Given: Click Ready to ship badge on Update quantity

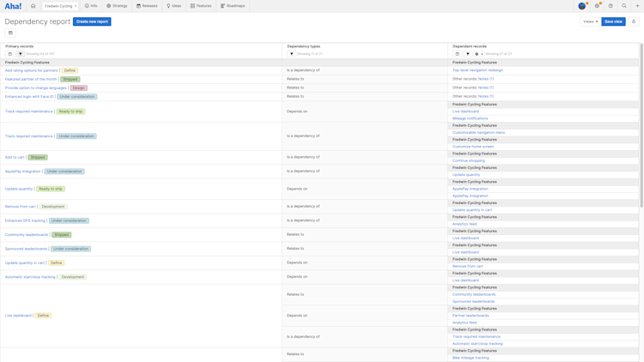Looking at the screenshot, I should pyautogui.click(x=51, y=189).
